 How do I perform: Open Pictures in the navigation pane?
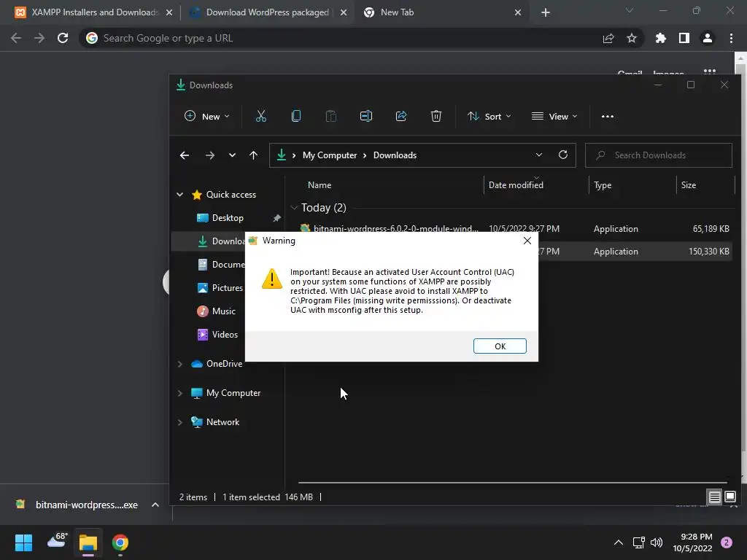click(x=220, y=288)
